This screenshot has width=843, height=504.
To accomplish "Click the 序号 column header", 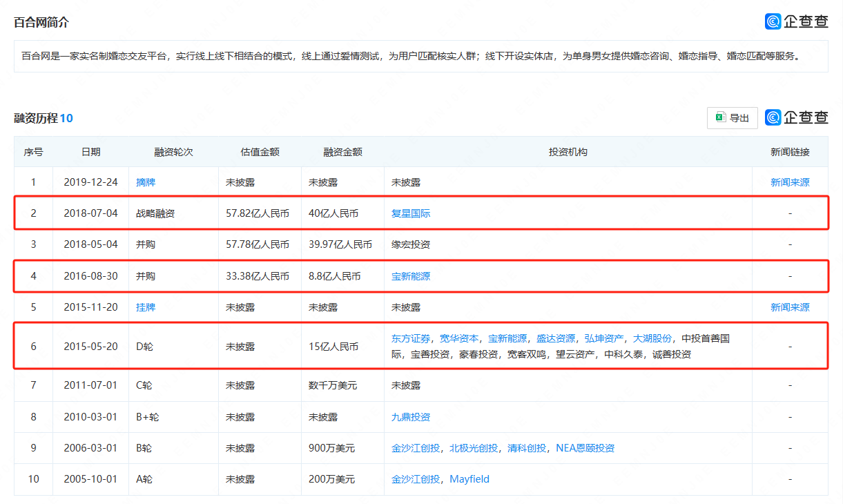I will click(x=33, y=152).
